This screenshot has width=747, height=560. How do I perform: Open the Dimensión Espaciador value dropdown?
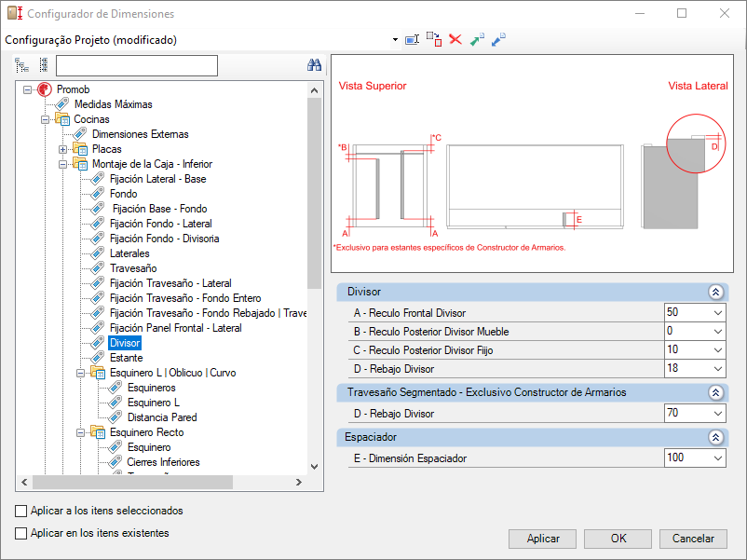point(716,458)
